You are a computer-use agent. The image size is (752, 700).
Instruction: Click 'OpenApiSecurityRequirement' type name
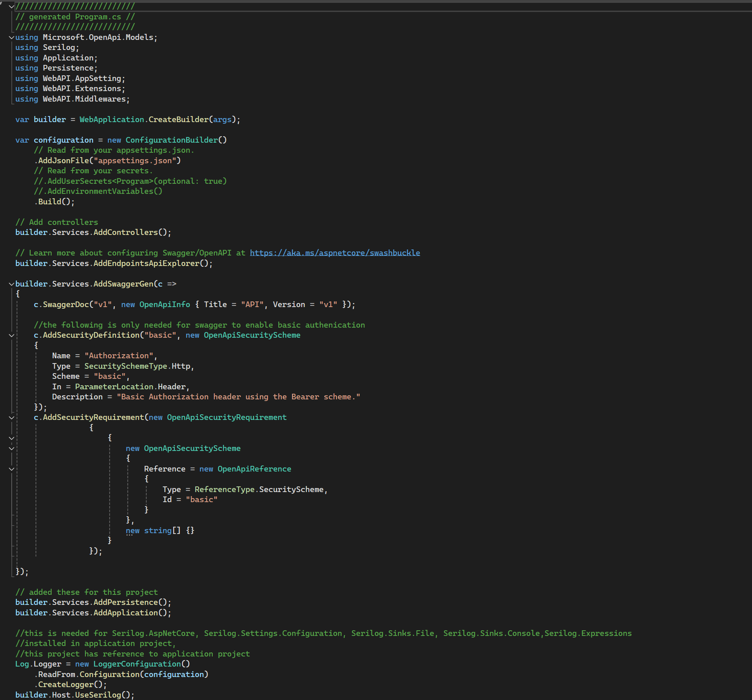click(x=227, y=417)
